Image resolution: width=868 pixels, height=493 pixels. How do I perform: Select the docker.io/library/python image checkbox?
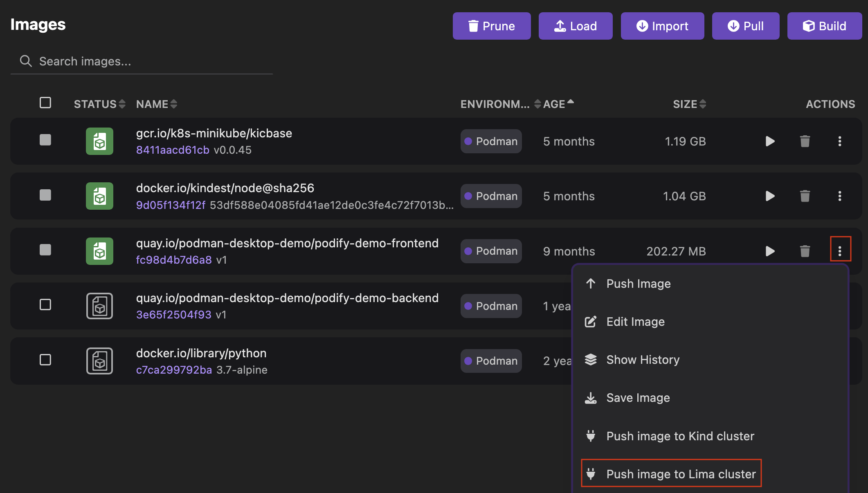pos(45,360)
